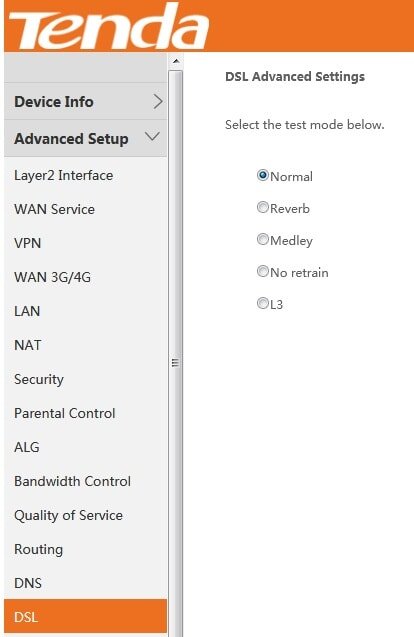Open the NAT settings page
Screen dimensions: 414x637
click(28, 345)
